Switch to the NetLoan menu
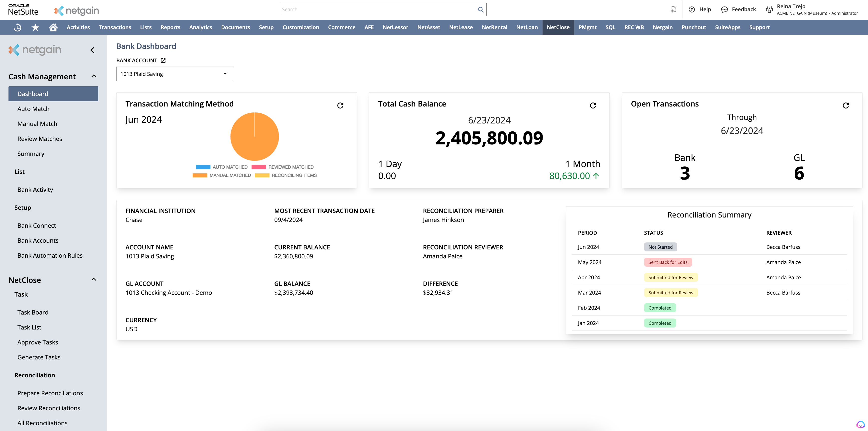Screen dimensions: 868x431 (527, 27)
